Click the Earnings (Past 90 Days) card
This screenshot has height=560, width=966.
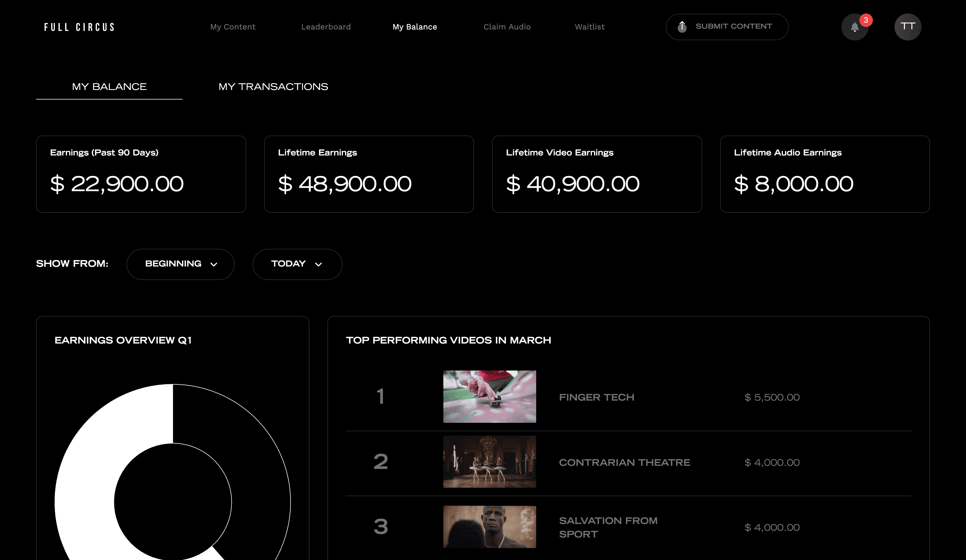tap(141, 174)
